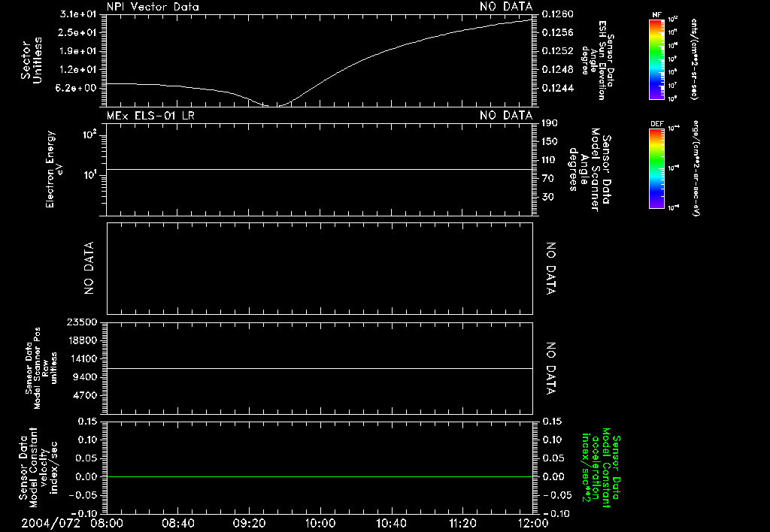
Task: Click the 190 scanner angle tick label
Action: [x=550, y=123]
